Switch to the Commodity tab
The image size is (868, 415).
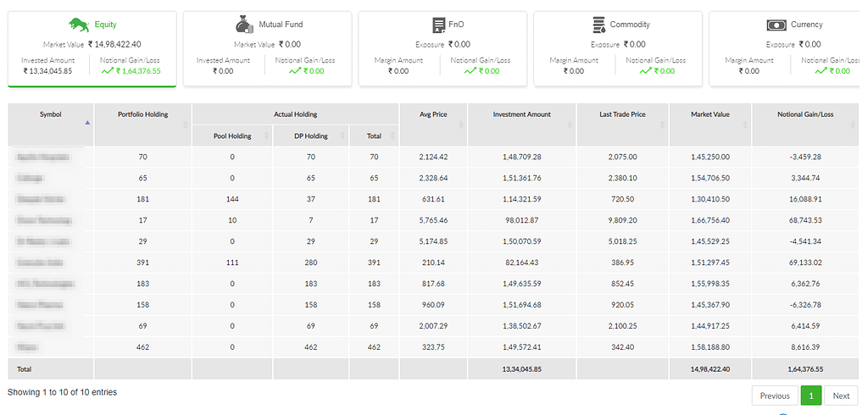(x=618, y=48)
